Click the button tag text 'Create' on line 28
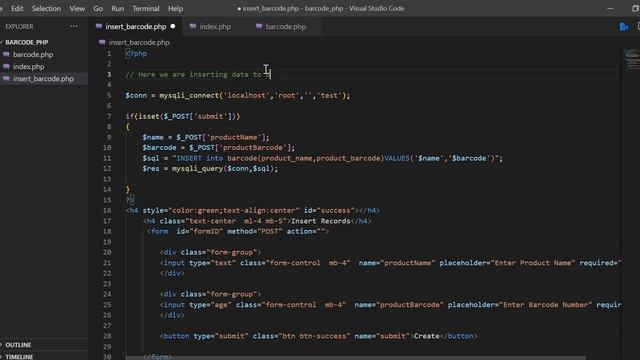This screenshot has width=640, height=360. point(427,336)
